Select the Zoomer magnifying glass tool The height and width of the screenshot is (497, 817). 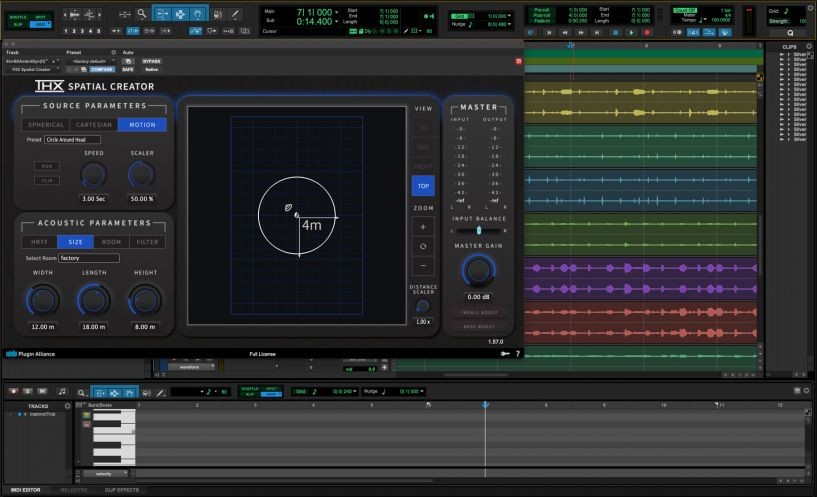pyautogui.click(x=142, y=14)
